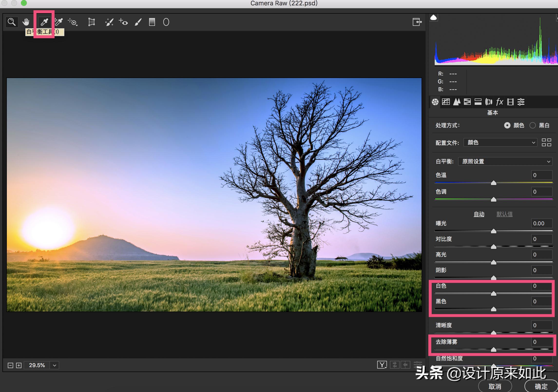Select the 颜色 processing radio button
This screenshot has width=558, height=392.
pyautogui.click(x=507, y=125)
